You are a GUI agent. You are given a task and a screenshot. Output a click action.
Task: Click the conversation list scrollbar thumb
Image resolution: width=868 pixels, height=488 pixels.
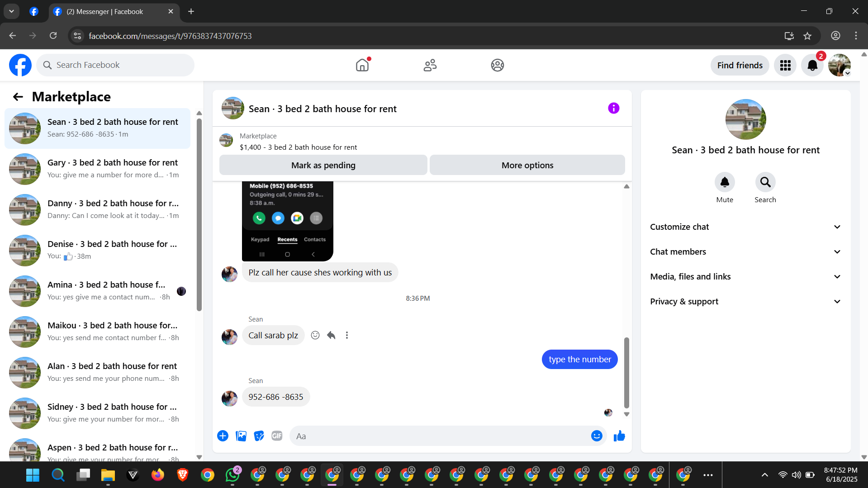[199, 215]
